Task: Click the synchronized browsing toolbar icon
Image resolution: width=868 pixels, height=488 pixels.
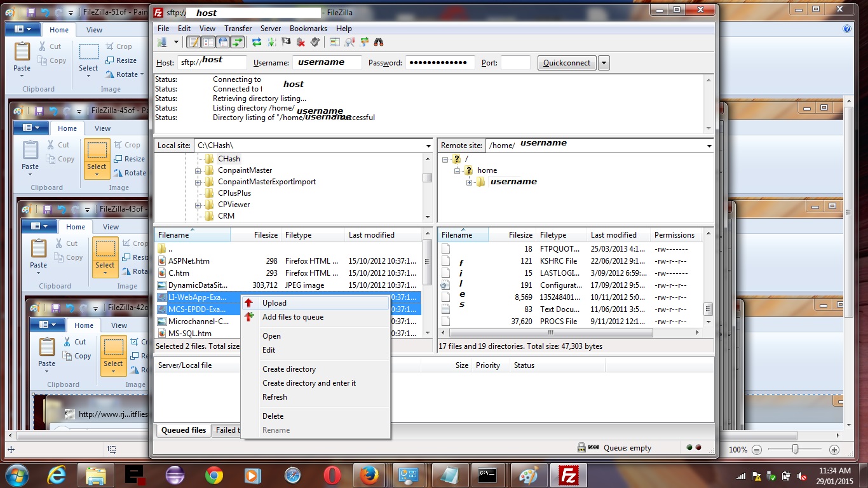Action: pos(364,42)
